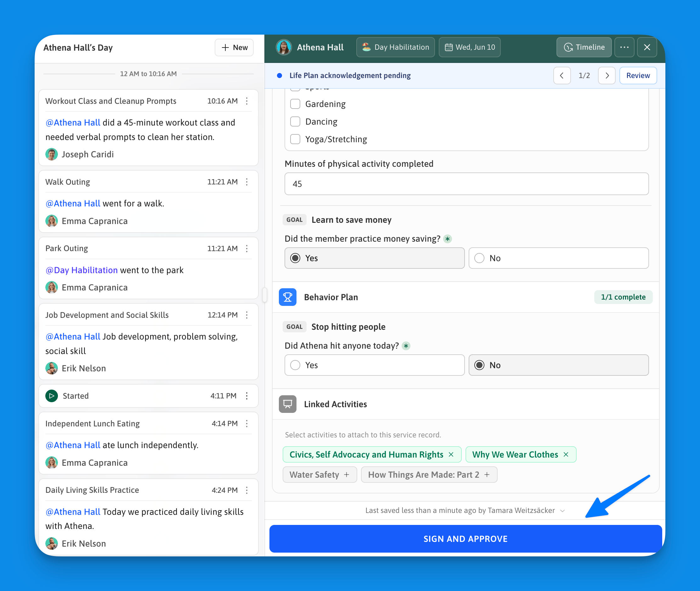Click the New entry button
700x591 pixels.
tap(234, 48)
